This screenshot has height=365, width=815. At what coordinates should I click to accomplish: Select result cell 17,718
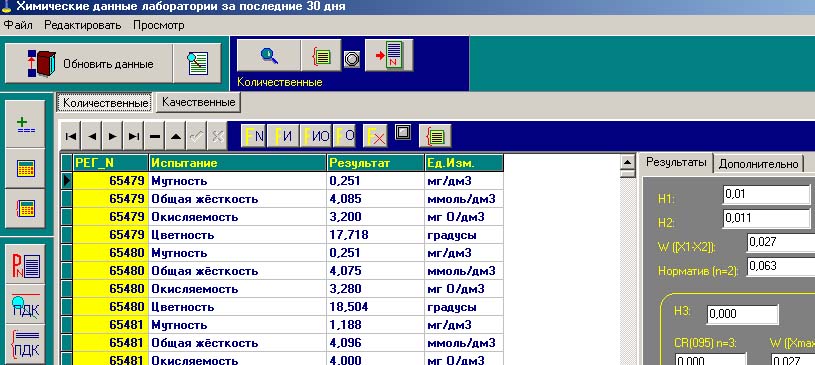375,235
